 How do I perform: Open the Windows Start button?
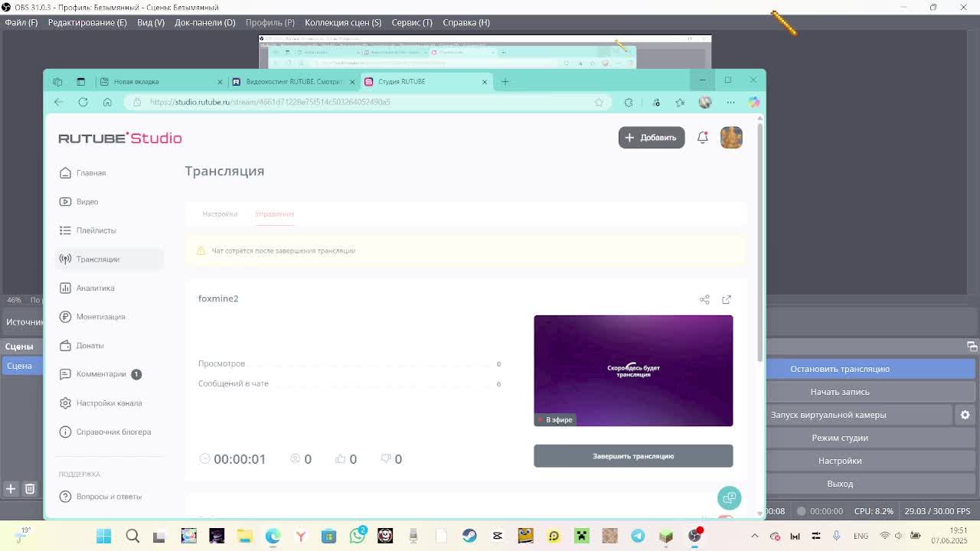(x=103, y=536)
